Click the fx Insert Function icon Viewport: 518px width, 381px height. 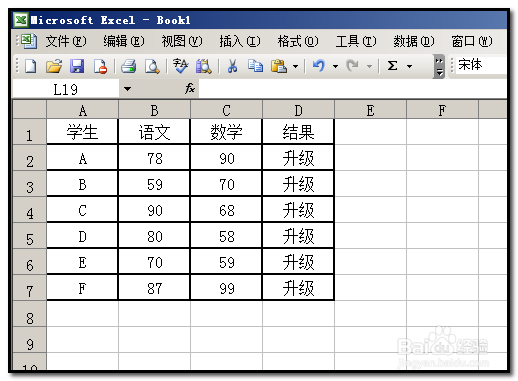pos(190,88)
